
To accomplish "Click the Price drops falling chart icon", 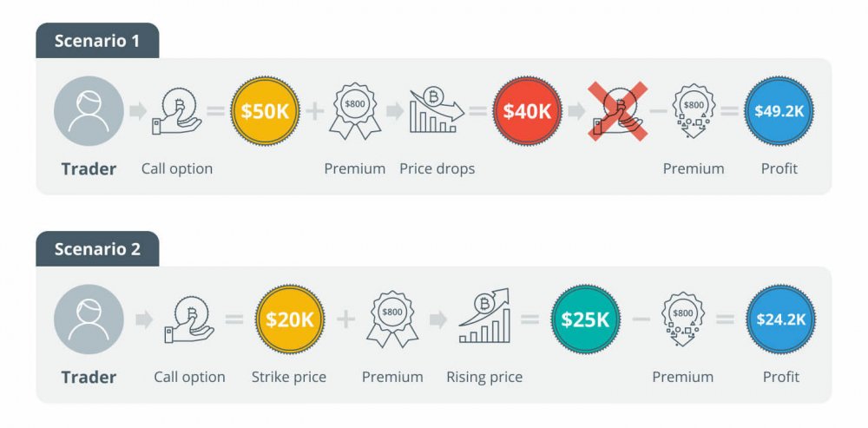I will (437, 110).
